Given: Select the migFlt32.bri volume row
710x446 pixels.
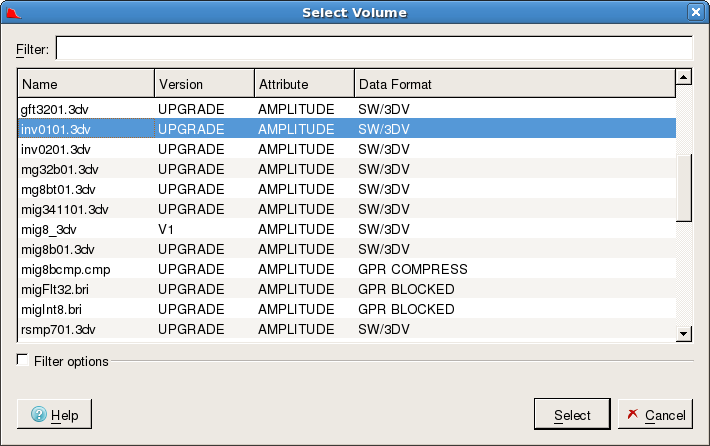Looking at the screenshot, I should [347, 289].
